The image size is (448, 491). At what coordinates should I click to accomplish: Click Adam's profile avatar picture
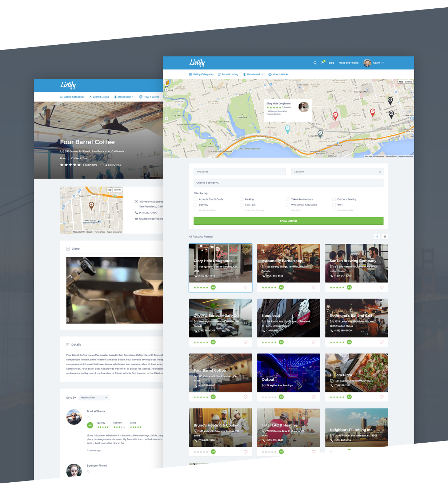click(367, 63)
